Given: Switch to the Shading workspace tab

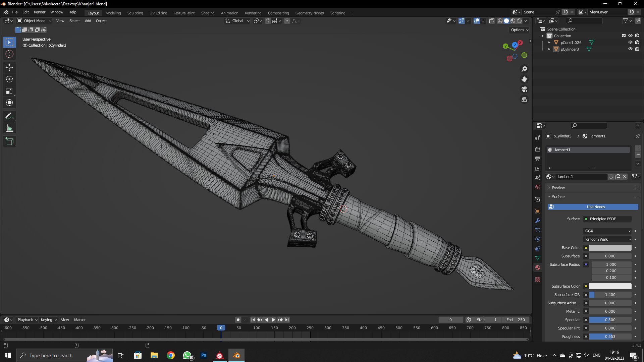Looking at the screenshot, I should tap(208, 13).
